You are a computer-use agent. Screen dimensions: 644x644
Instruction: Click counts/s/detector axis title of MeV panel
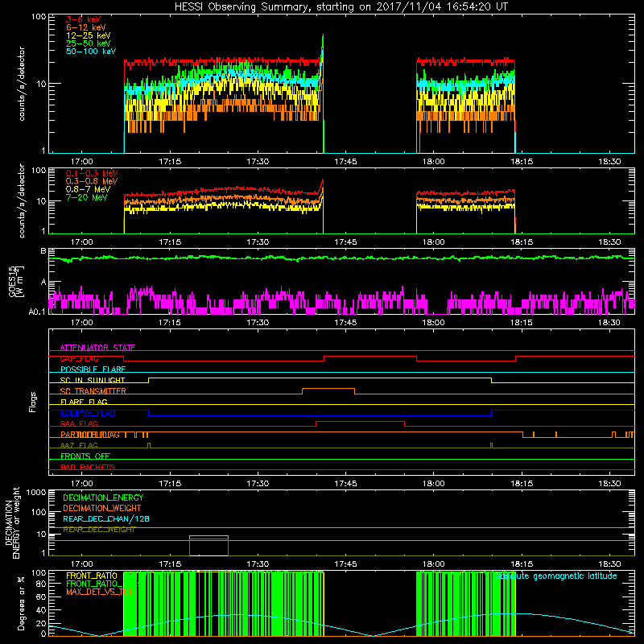pos(22,200)
